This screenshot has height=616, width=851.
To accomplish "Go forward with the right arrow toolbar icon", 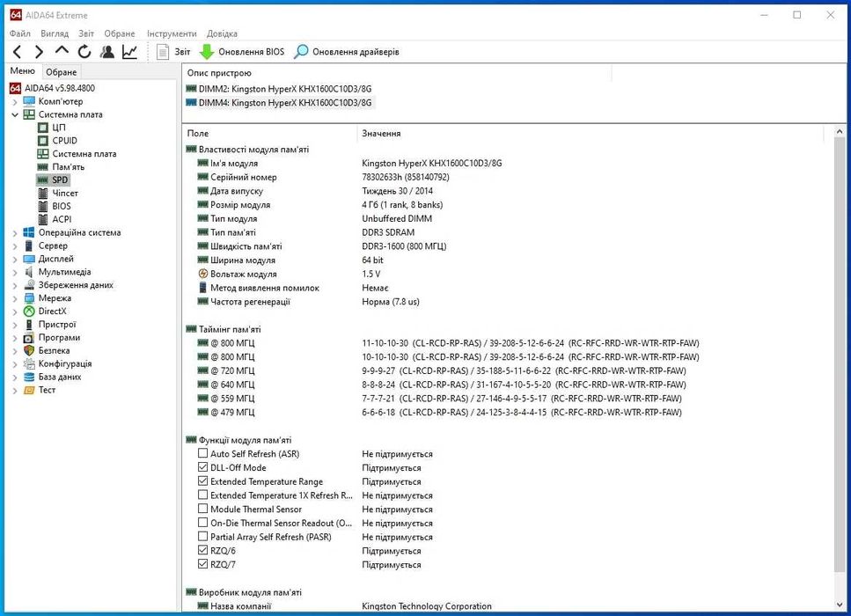I will pos(39,52).
